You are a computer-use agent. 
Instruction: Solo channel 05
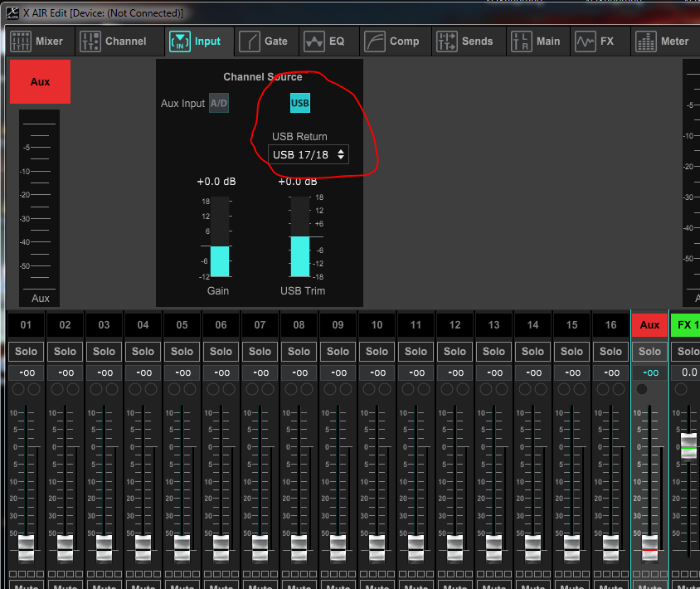click(x=182, y=352)
